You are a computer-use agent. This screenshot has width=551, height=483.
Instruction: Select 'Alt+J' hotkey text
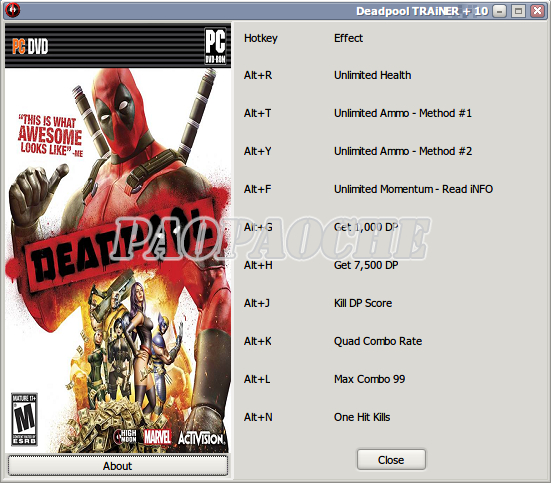tap(257, 303)
